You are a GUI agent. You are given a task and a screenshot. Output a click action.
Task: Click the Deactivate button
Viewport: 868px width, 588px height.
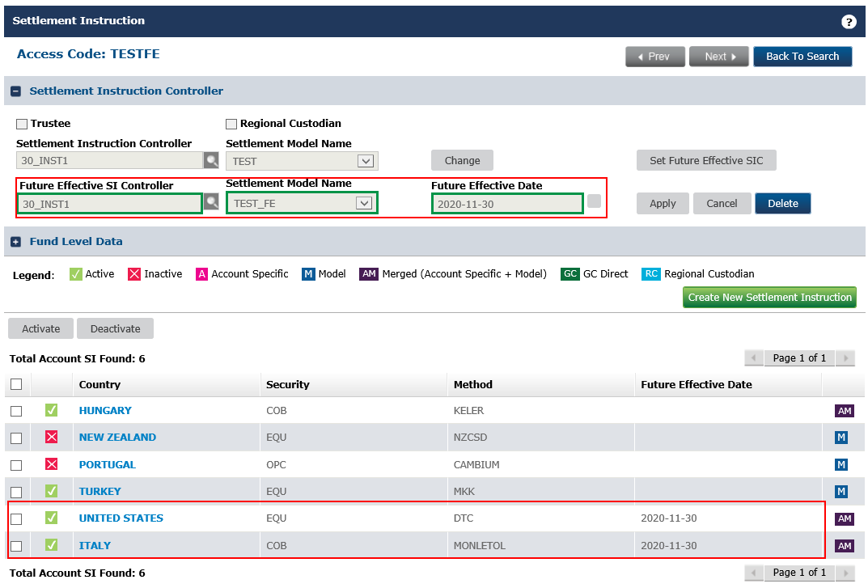[115, 328]
